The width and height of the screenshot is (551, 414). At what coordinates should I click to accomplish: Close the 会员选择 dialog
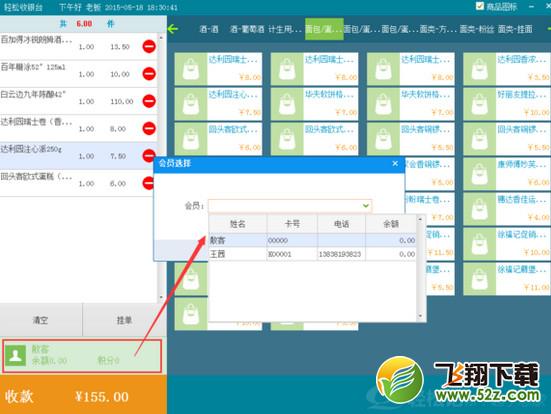click(x=395, y=163)
